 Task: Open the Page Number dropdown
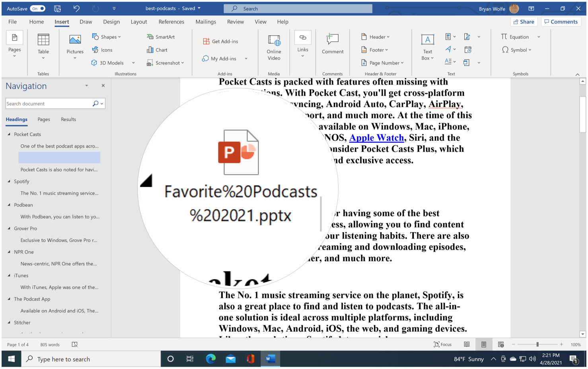point(382,63)
